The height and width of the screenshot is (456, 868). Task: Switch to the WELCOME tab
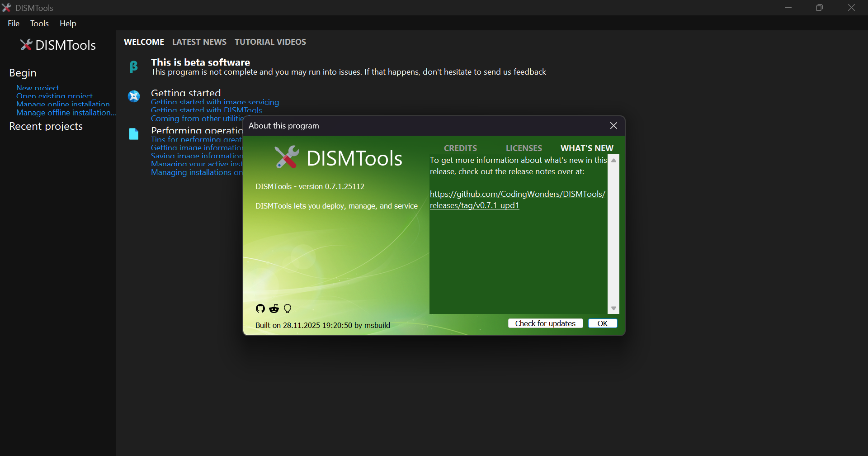tap(144, 42)
